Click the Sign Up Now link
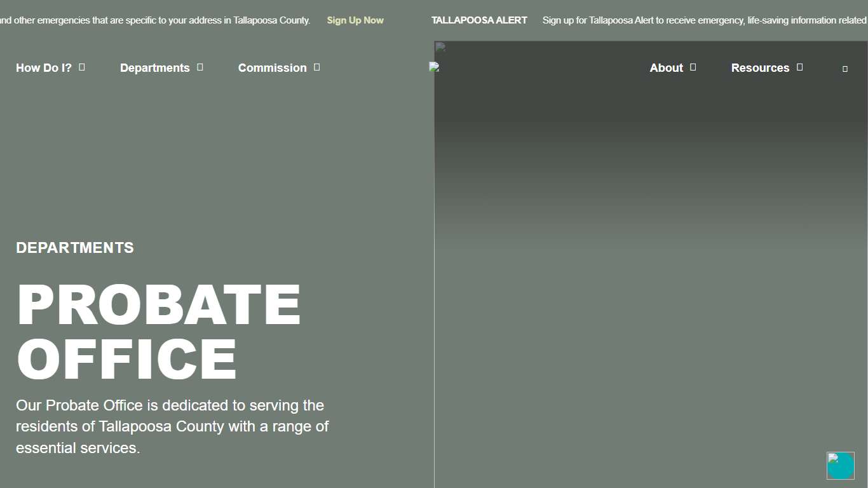Viewport: 868px width, 488px height. 355,20
